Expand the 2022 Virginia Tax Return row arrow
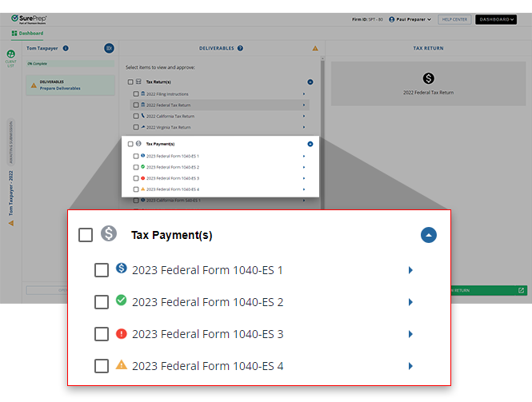The width and height of the screenshot is (532, 402). pos(304,127)
